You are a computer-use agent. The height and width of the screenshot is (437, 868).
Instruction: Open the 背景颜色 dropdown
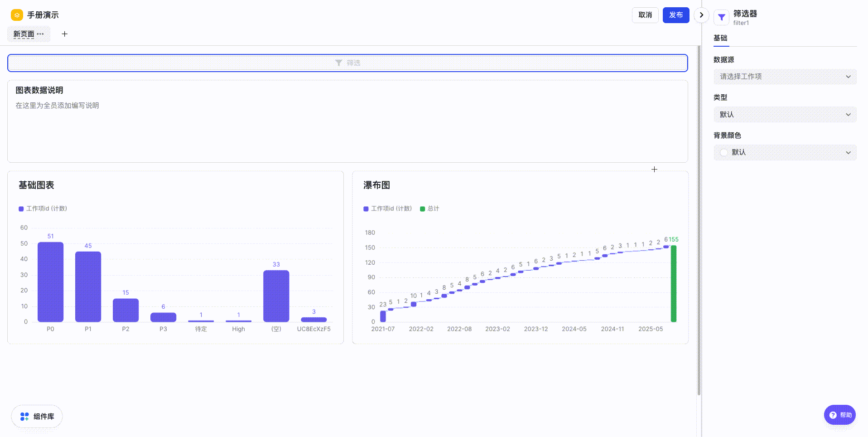coord(785,152)
